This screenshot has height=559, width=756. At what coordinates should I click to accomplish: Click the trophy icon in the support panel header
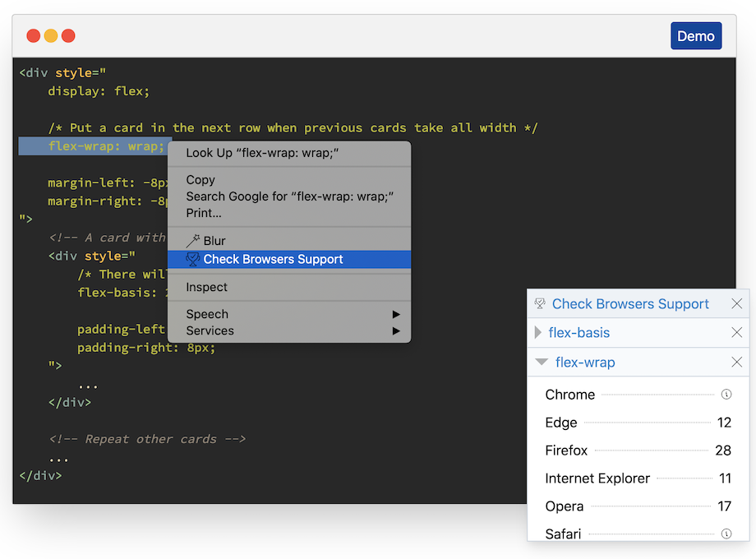click(x=541, y=303)
